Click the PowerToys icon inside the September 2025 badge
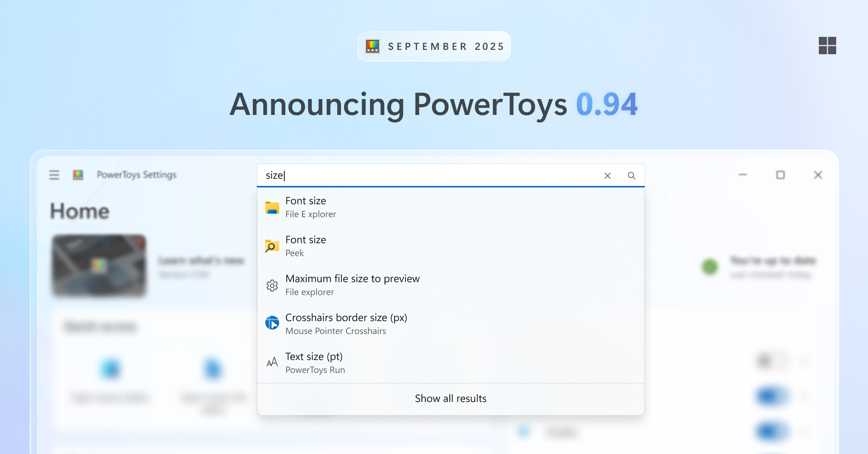Screen dimensions: 868x454 pos(373,46)
